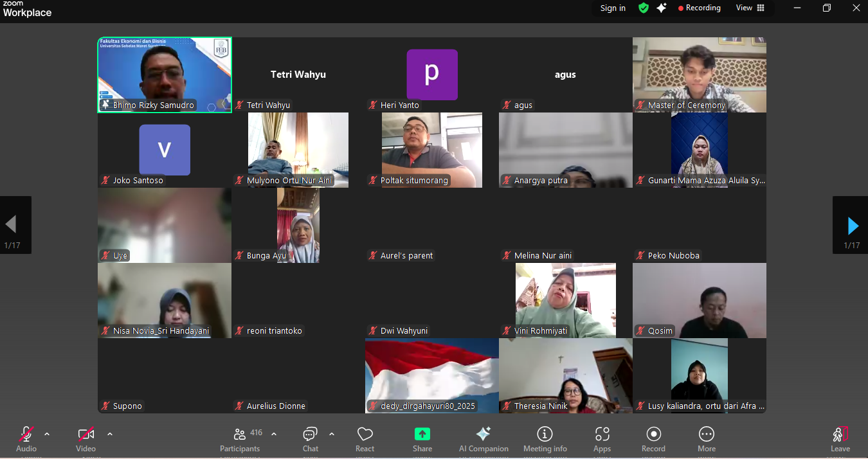The height and width of the screenshot is (459, 868).
Task: Click Joko Santoso's blue avatar
Action: point(165,150)
